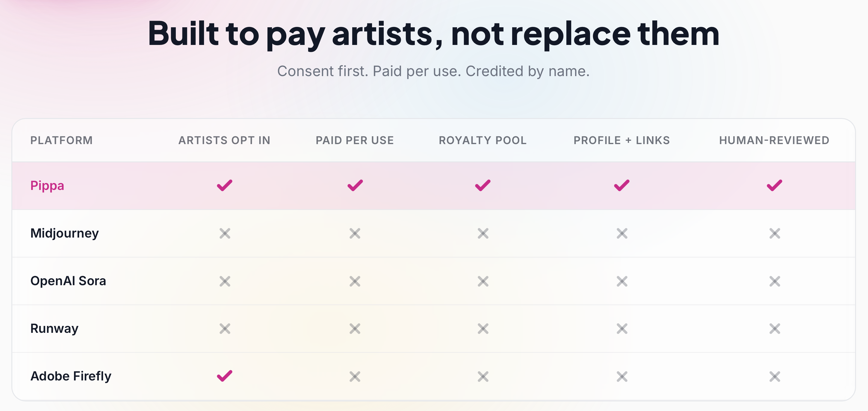Image resolution: width=868 pixels, height=411 pixels.
Task: Select the Platform column header
Action: click(62, 140)
